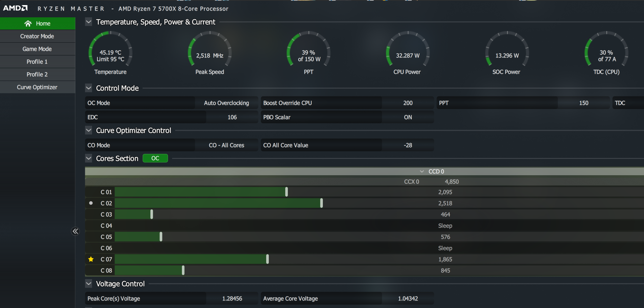The height and width of the screenshot is (308, 644).
Task: Click the PBO Scalar ON value
Action: (408, 117)
